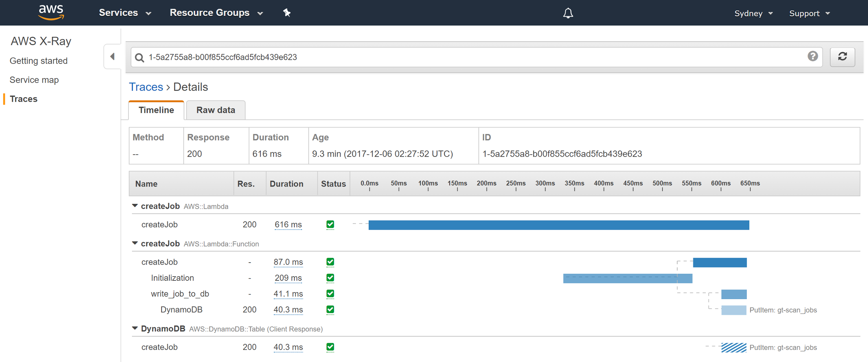Select Traces in the sidebar
868x362 pixels.
[24, 99]
